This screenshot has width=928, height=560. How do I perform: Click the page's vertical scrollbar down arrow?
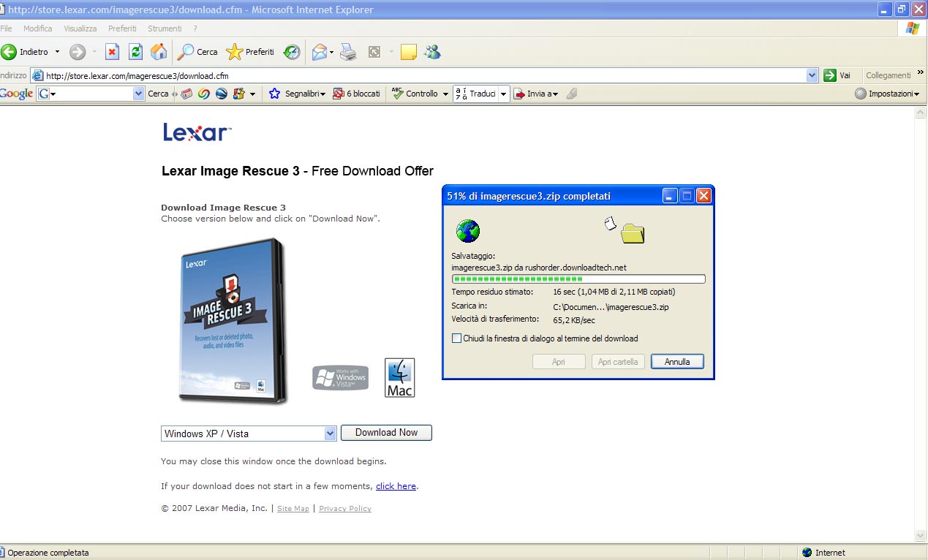click(921, 536)
